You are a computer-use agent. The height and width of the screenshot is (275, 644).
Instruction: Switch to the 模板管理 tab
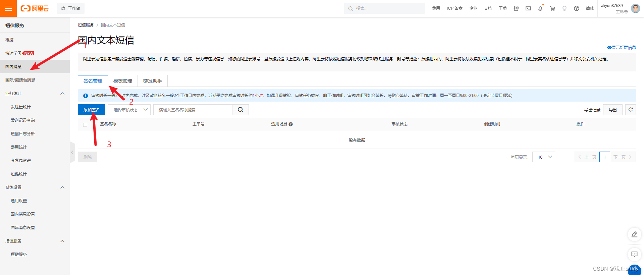coord(123,81)
